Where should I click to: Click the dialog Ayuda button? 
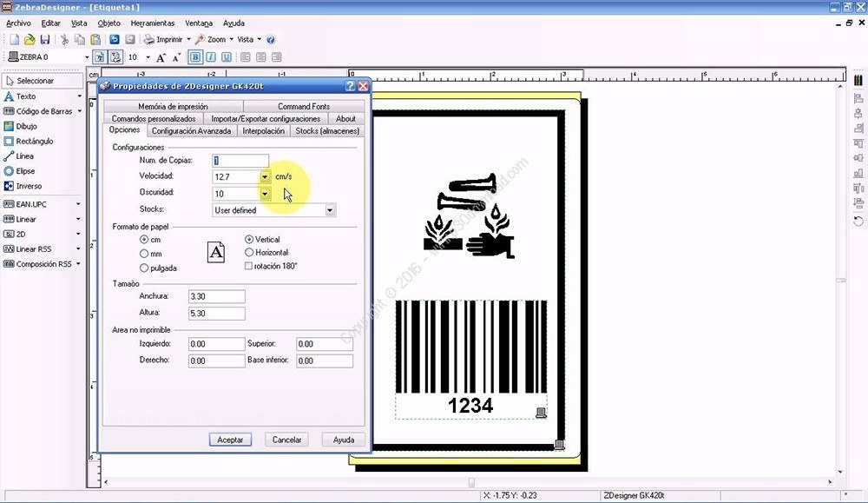(344, 440)
